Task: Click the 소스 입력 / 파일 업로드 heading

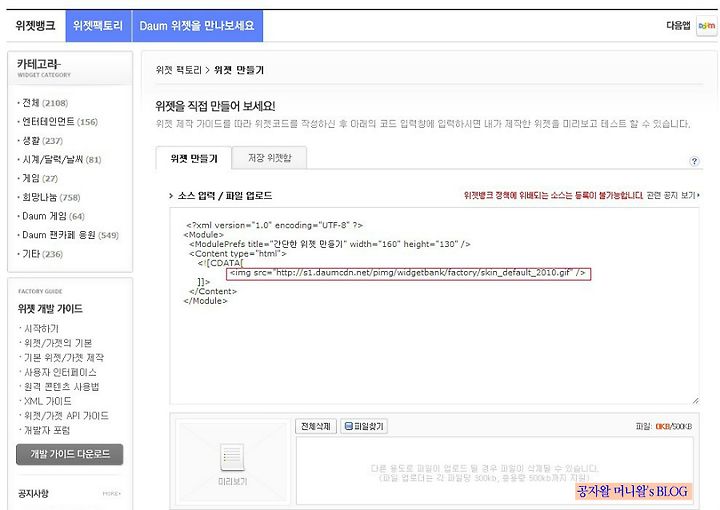Action: pyautogui.click(x=225, y=196)
